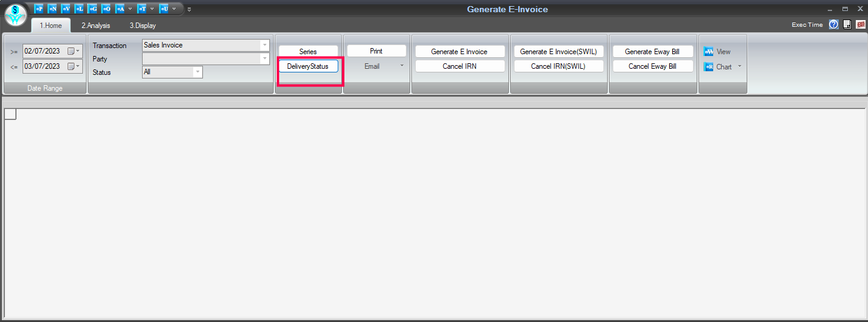Image resolution: width=868 pixels, height=322 pixels.
Task: Click the 'U' quick access icon
Action: 164,9
